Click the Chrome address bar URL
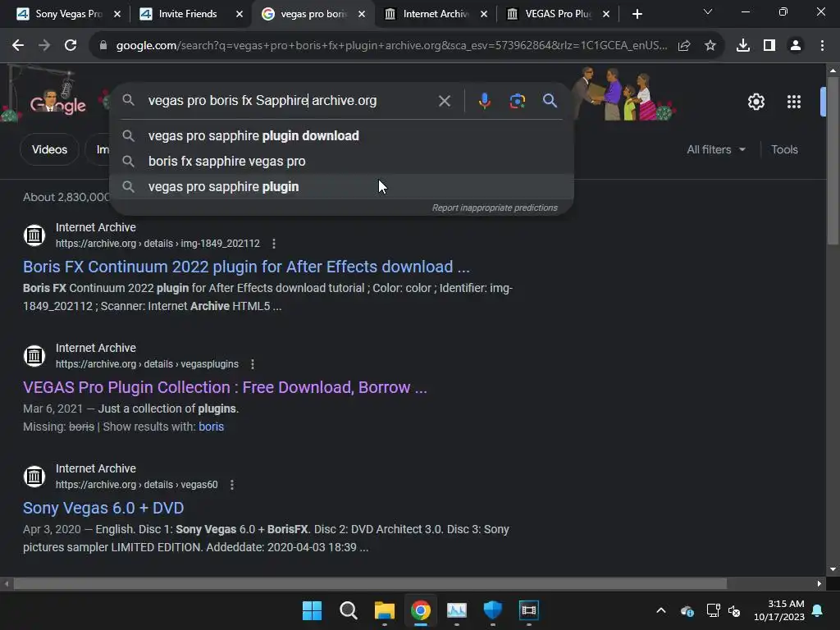840x630 pixels. [391, 46]
